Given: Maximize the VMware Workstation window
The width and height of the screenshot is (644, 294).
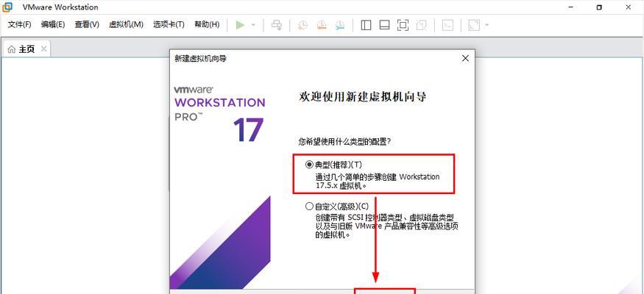Looking at the screenshot, I should point(599,7).
